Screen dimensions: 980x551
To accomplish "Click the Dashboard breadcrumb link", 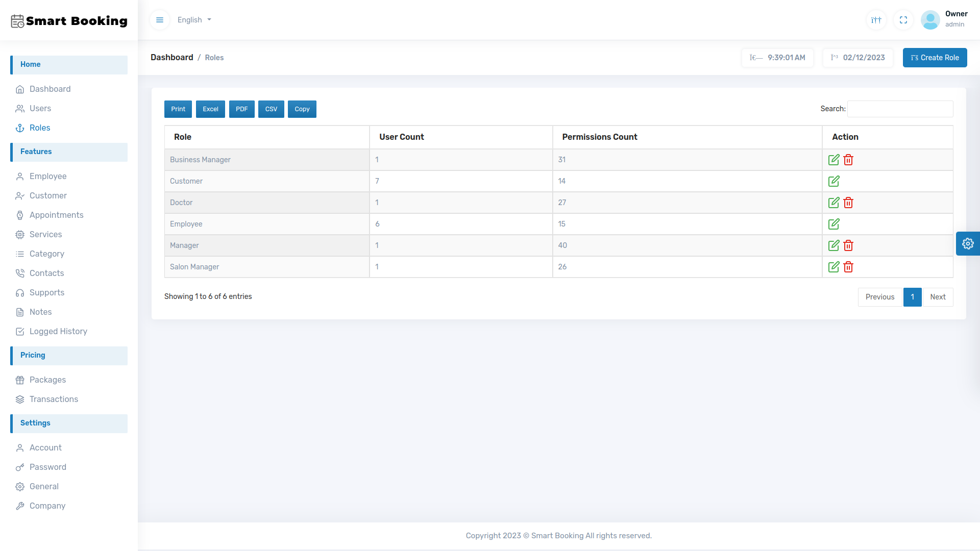I will click(x=171, y=58).
